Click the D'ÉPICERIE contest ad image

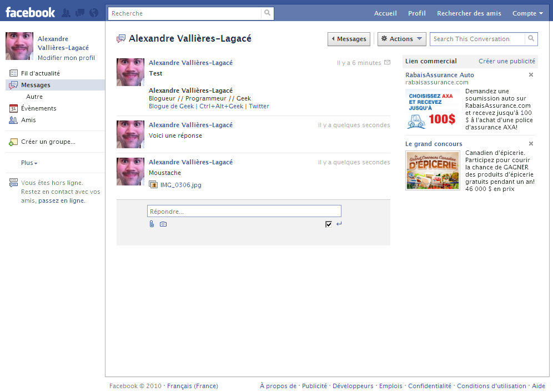tap(433, 170)
